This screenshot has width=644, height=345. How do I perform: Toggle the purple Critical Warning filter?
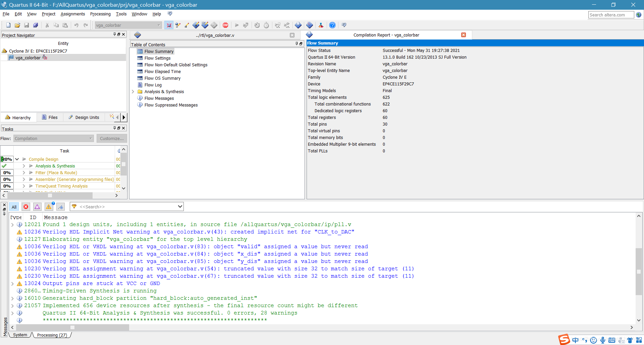pos(37,207)
